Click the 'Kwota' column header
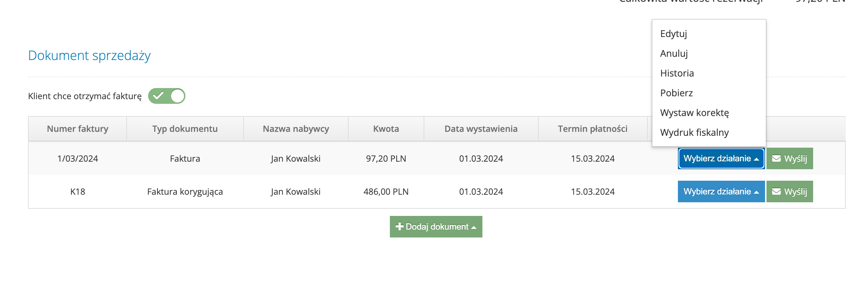This screenshot has width=868, height=291. click(386, 129)
